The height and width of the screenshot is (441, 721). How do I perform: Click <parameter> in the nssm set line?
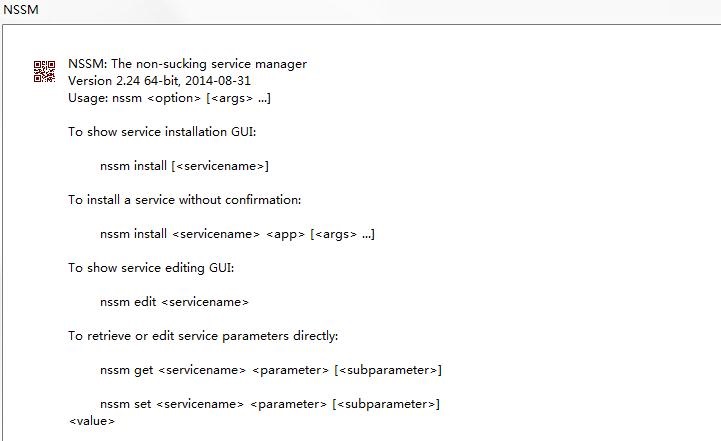[x=288, y=404]
